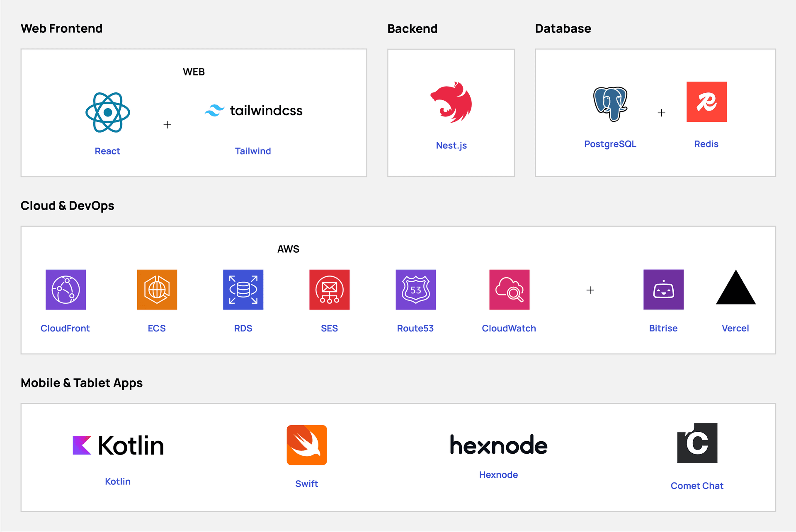
Task: Click the orange Swift bird icon
Action: coord(307,445)
